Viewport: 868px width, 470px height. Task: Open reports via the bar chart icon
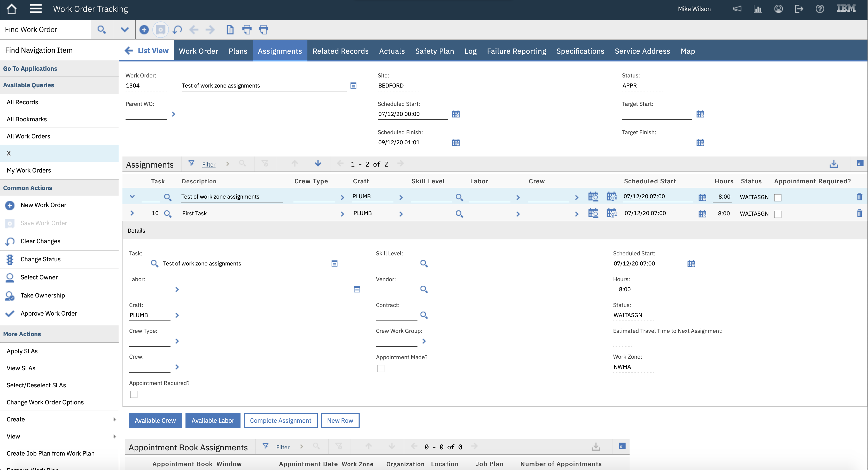(758, 9)
